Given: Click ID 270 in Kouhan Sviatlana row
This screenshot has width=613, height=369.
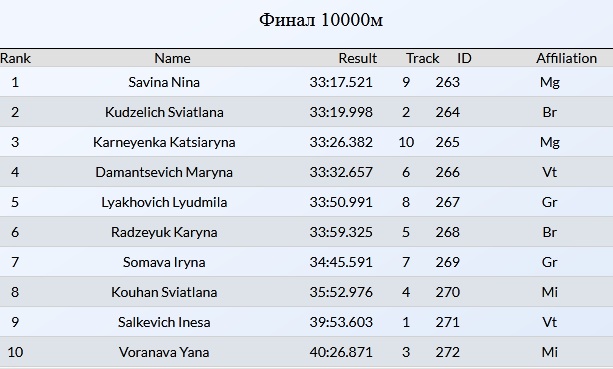Looking at the screenshot, I should point(448,292).
